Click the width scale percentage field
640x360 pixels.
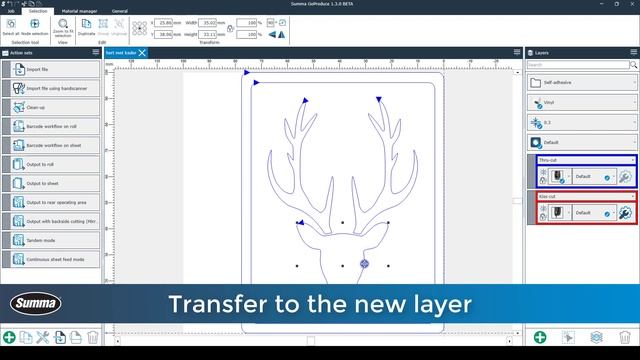tap(247, 23)
